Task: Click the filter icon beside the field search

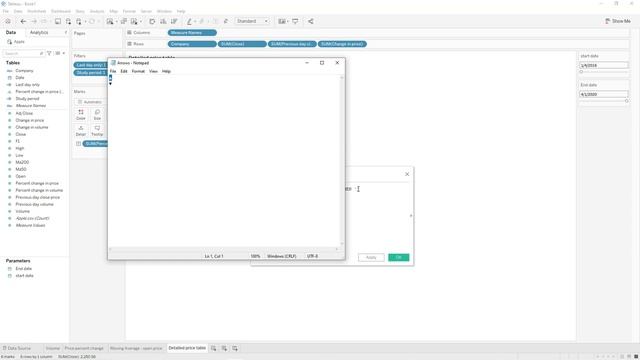Action: pyautogui.click(x=49, y=53)
